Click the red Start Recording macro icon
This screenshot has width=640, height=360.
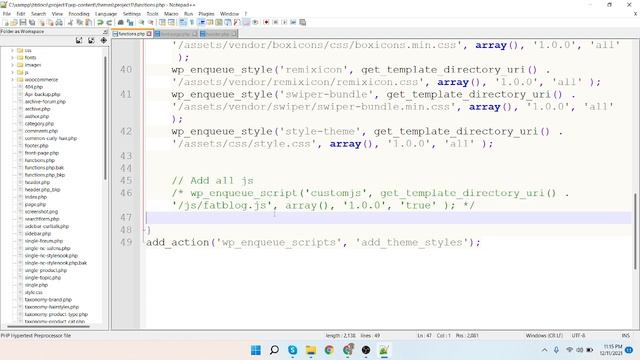266,22
